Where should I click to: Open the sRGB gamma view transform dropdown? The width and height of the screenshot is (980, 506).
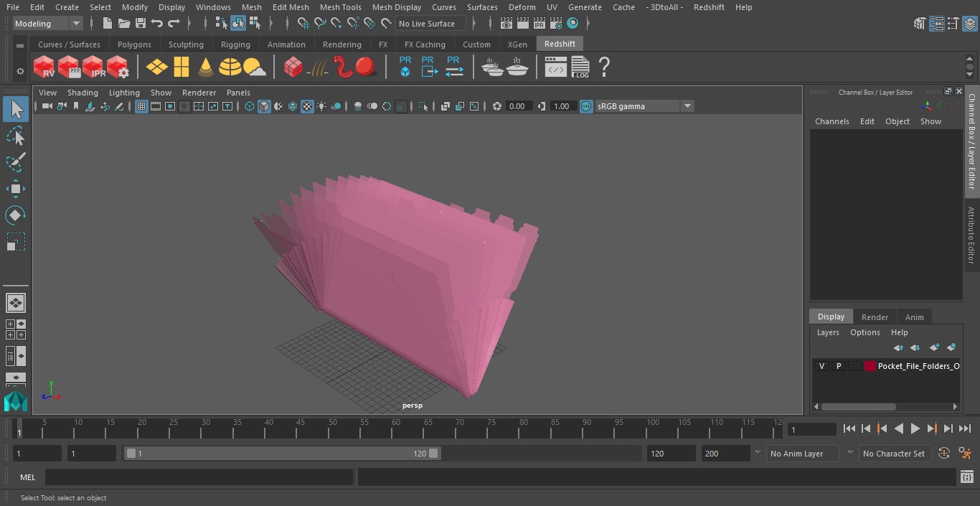click(644, 106)
